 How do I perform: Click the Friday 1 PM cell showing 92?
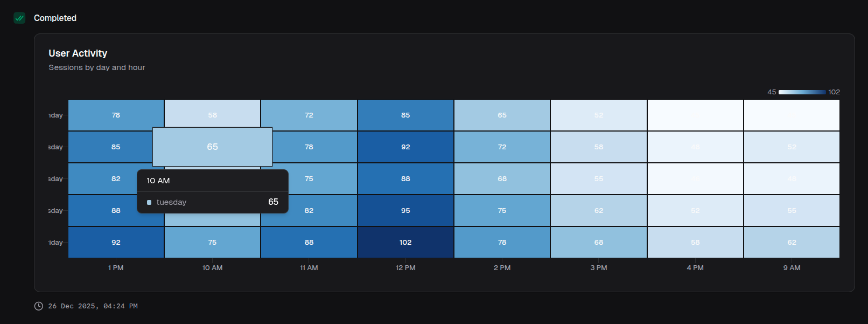tap(116, 243)
